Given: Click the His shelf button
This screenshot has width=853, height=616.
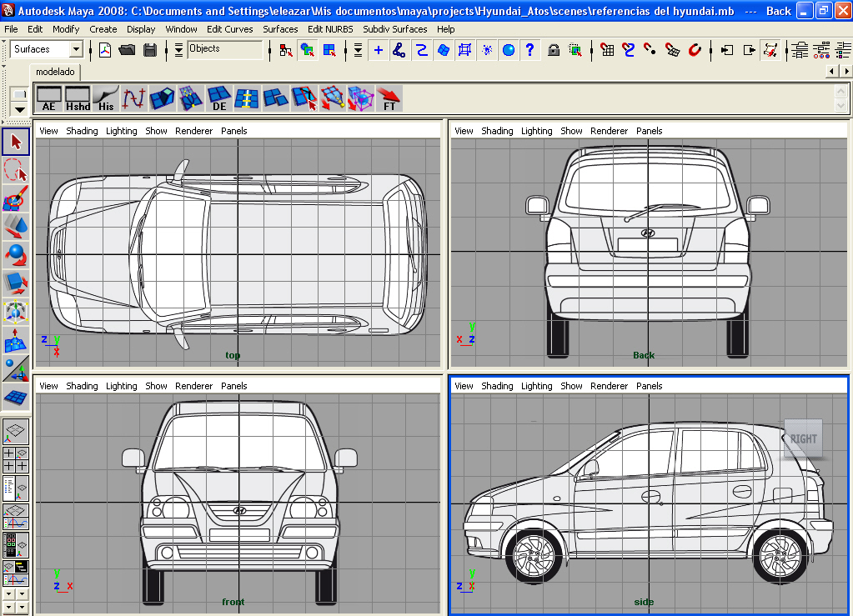Looking at the screenshot, I should click(x=106, y=98).
